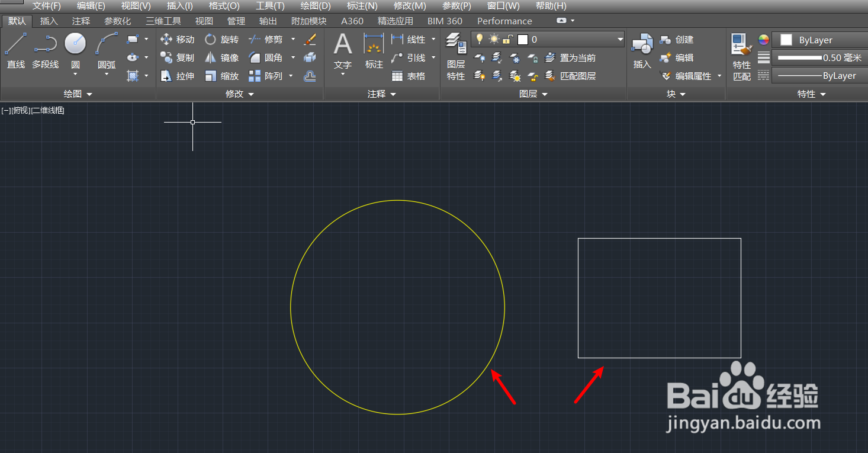Open the 圆角 fillet dropdown arrow
Screen dimensions: 868x453
[293, 58]
